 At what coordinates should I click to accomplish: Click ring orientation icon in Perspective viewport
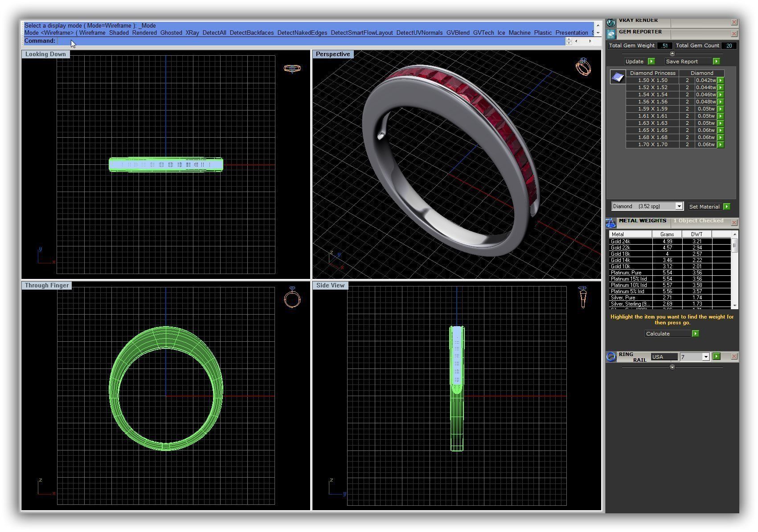(583, 67)
